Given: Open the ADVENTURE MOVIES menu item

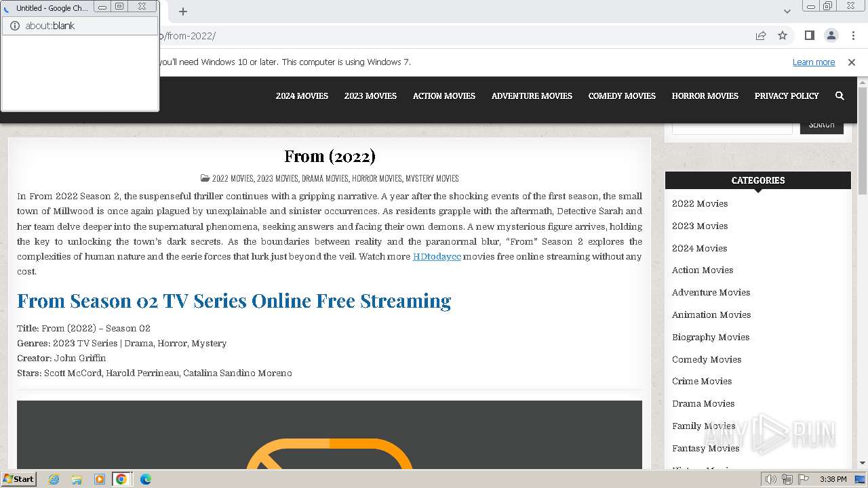Looking at the screenshot, I should [x=532, y=96].
